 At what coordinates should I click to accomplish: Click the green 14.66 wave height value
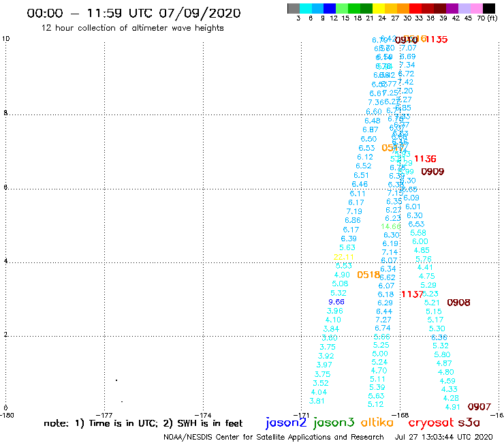point(390,226)
